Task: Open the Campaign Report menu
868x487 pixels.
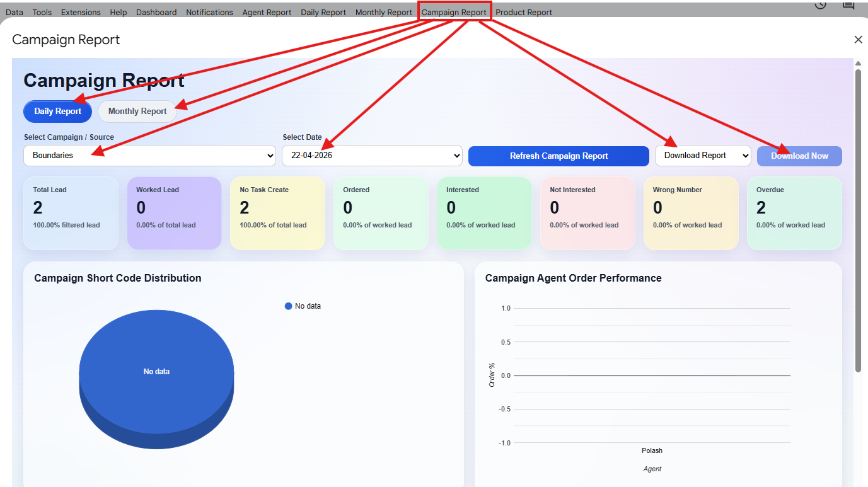Action: pos(454,12)
